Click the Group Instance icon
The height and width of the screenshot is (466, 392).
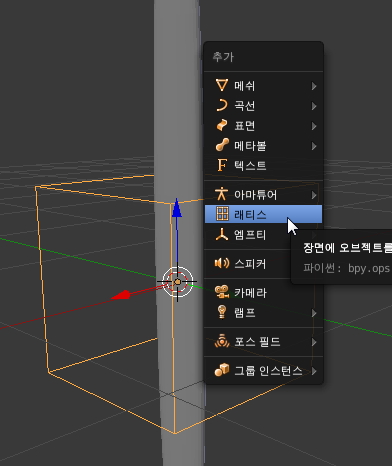(x=222, y=370)
